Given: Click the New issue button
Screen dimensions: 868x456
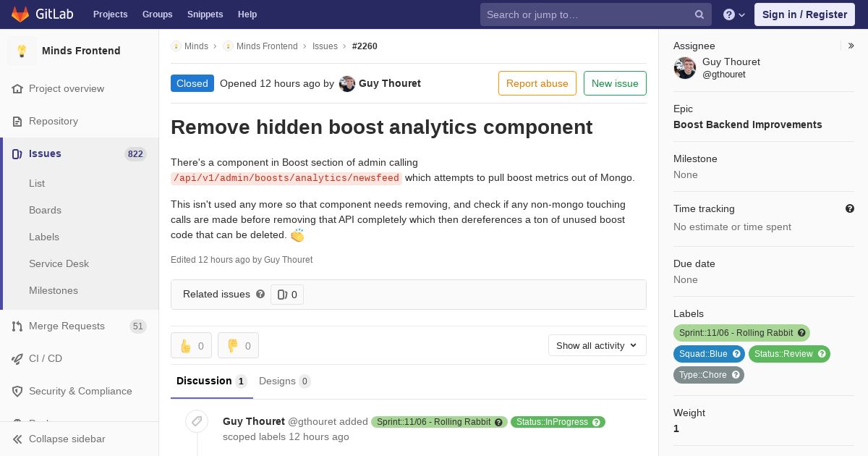Looking at the screenshot, I should tap(615, 83).
